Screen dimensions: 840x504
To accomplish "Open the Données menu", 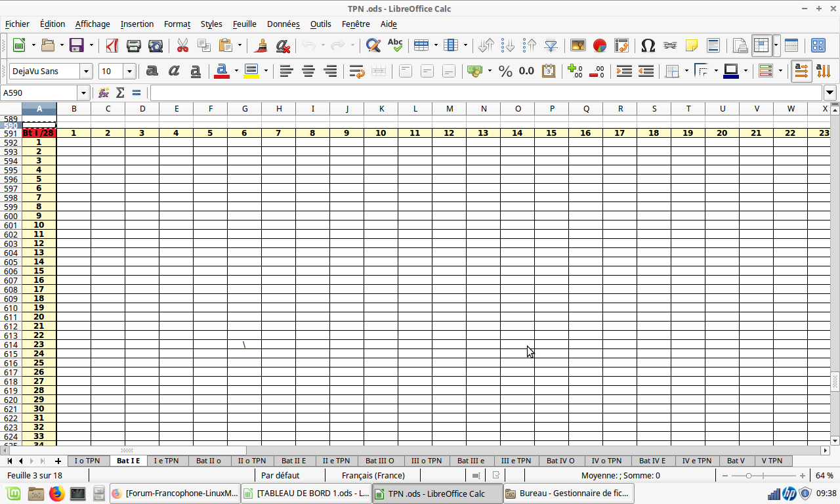I will pyautogui.click(x=283, y=24).
